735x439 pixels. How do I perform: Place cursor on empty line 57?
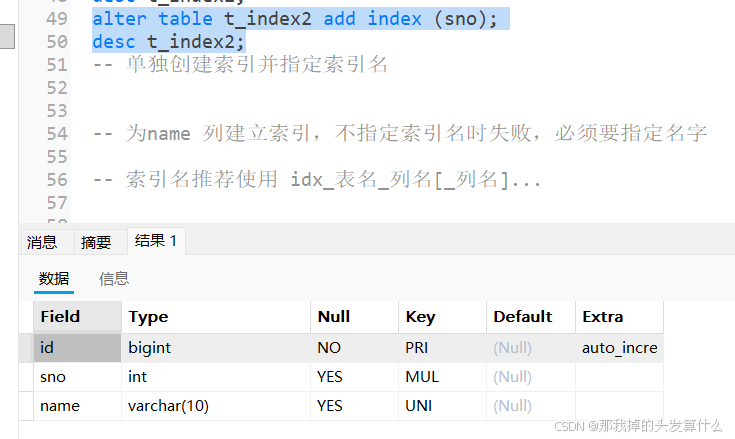pyautogui.click(x=403, y=202)
